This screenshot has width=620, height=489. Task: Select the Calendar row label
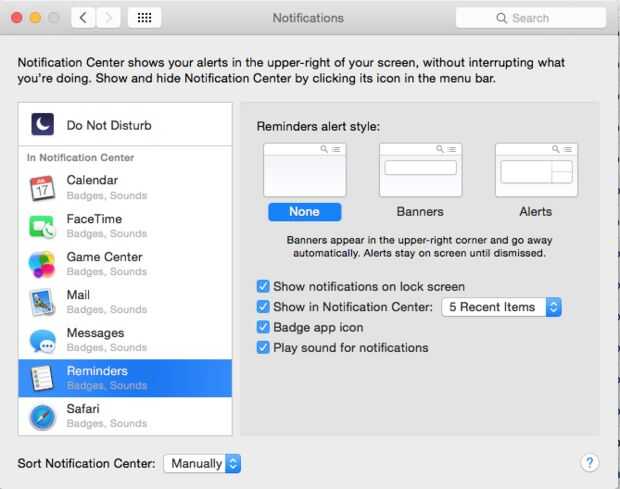[92, 180]
